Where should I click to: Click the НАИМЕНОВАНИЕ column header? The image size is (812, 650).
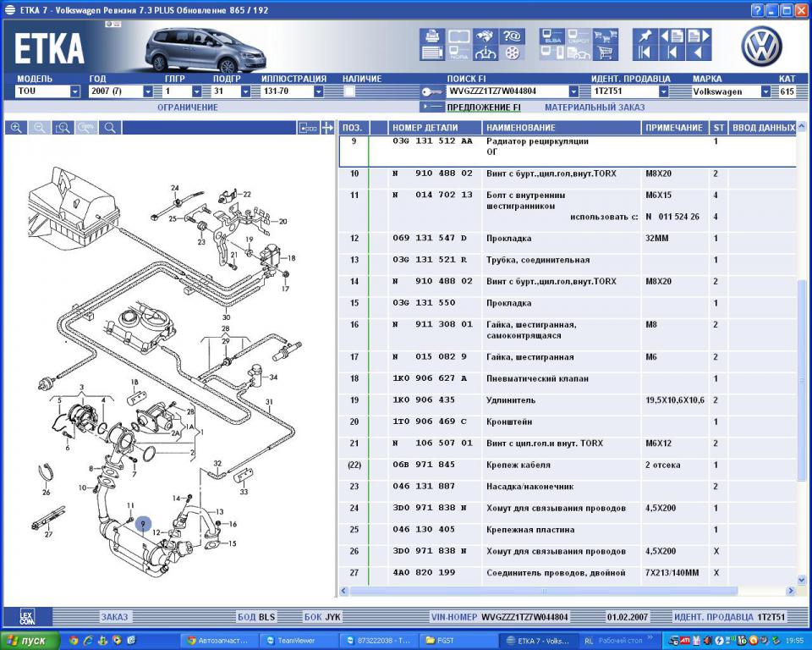click(x=562, y=128)
